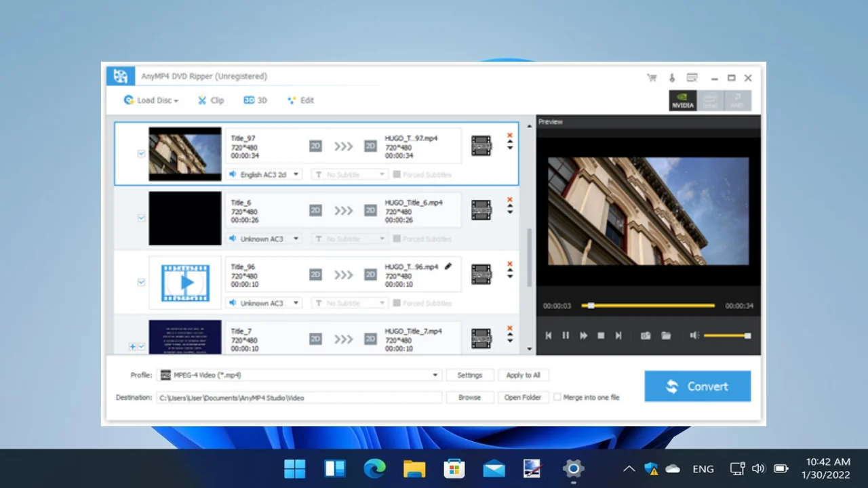This screenshot has width=868, height=488.
Task: Open the Load Disc dropdown menu
Action: (x=151, y=100)
